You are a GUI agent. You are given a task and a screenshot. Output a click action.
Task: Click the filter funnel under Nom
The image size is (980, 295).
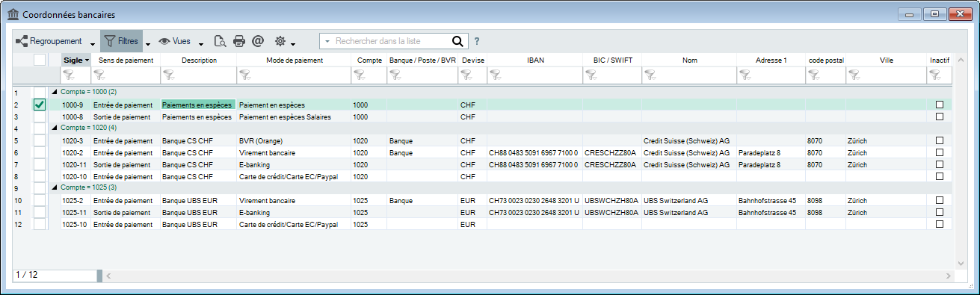[650, 74]
